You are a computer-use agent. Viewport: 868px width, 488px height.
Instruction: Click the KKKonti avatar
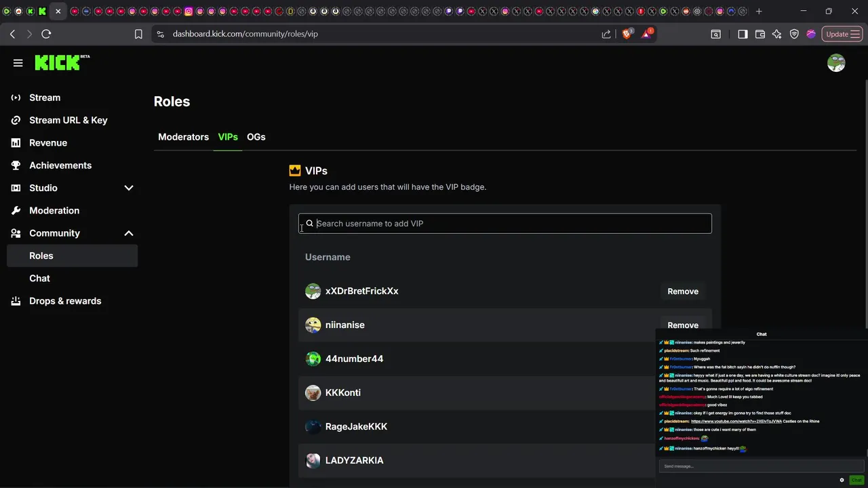pyautogui.click(x=313, y=393)
